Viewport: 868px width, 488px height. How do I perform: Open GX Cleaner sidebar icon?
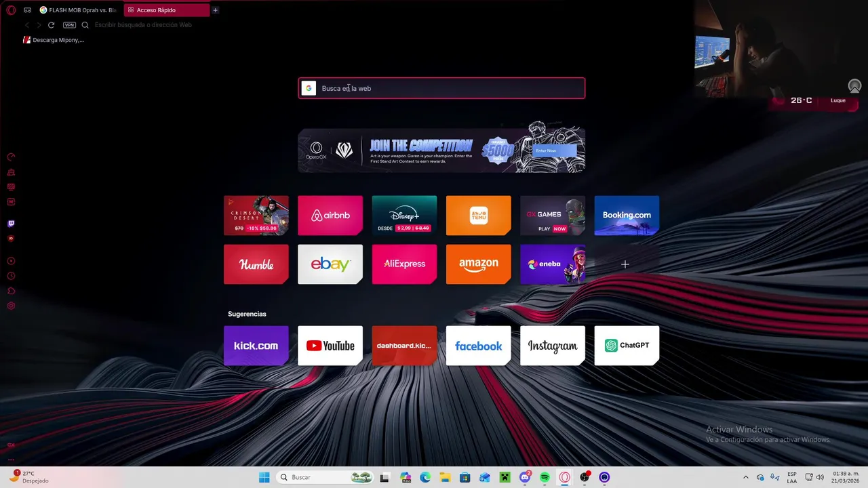point(11,172)
